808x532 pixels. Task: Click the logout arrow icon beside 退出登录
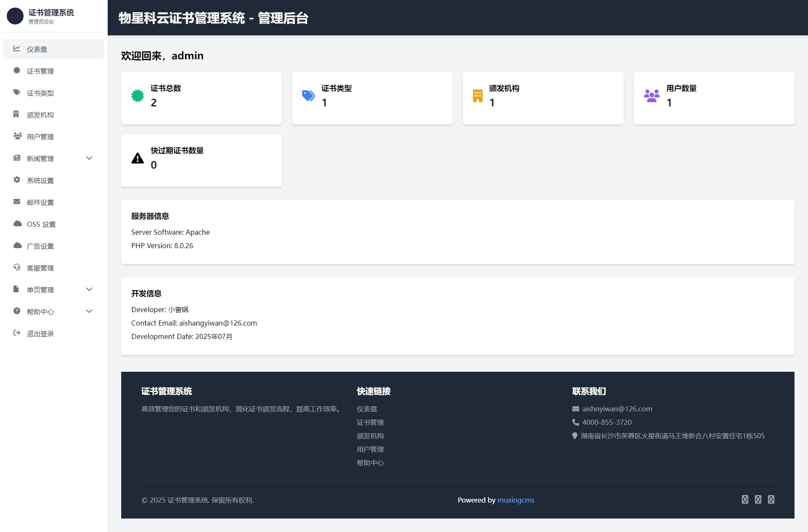click(17, 333)
